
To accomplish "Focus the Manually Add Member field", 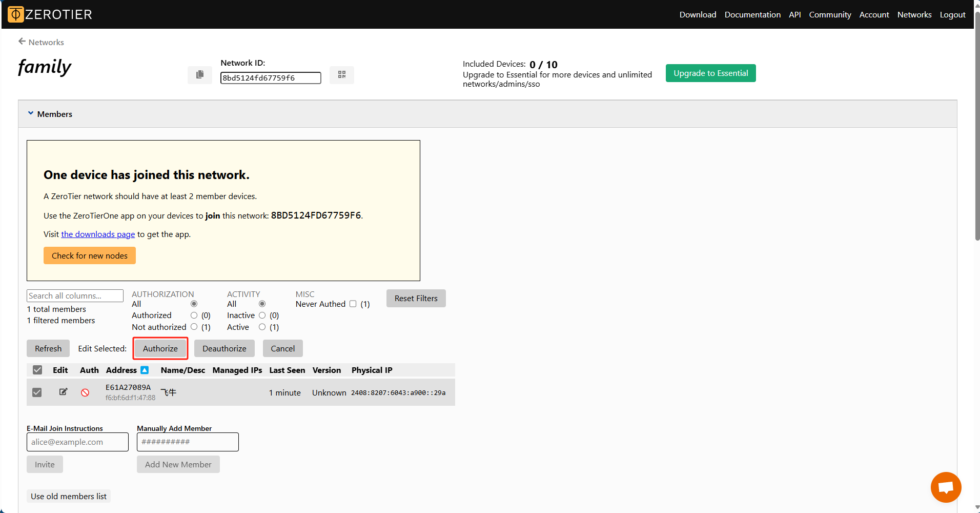I will pos(188,442).
